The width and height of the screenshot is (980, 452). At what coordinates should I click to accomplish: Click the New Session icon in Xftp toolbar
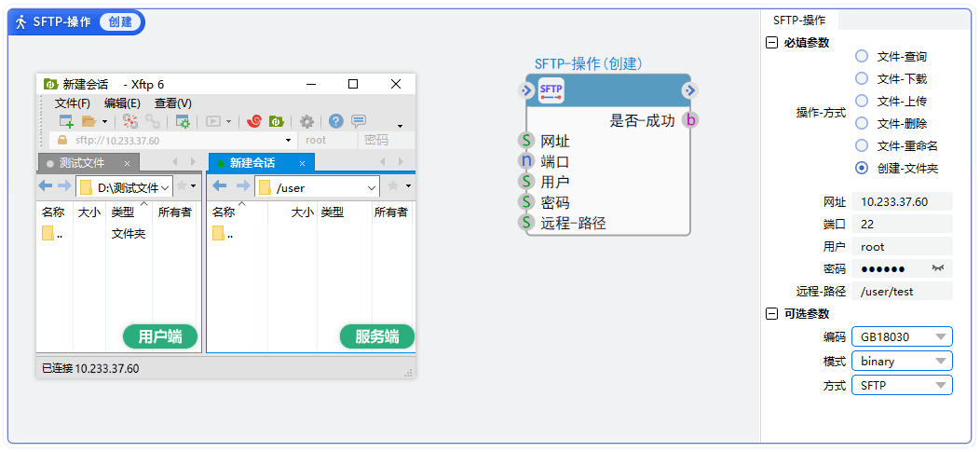66,121
